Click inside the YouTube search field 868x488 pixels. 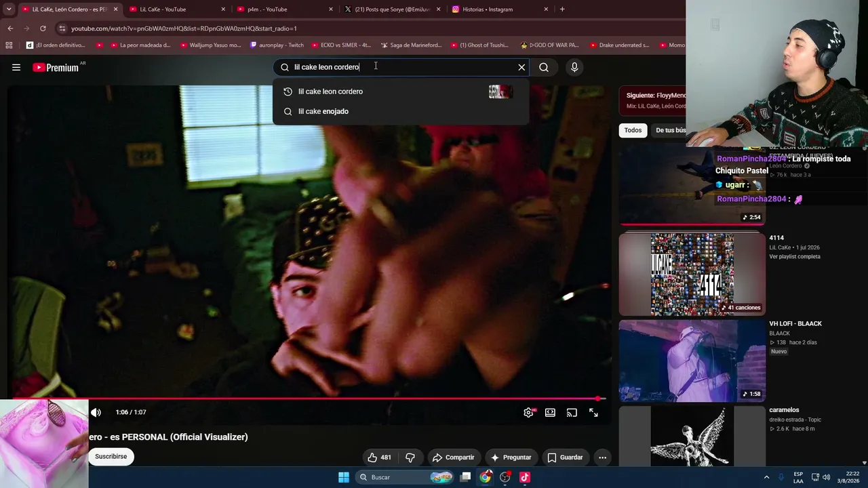[x=402, y=67]
